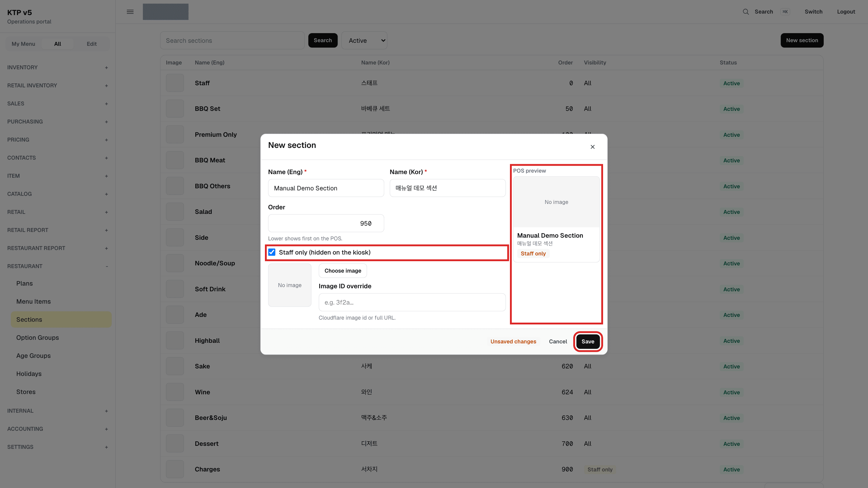
Task: Expand the ACCOUNTING menu group
Action: [57, 429]
